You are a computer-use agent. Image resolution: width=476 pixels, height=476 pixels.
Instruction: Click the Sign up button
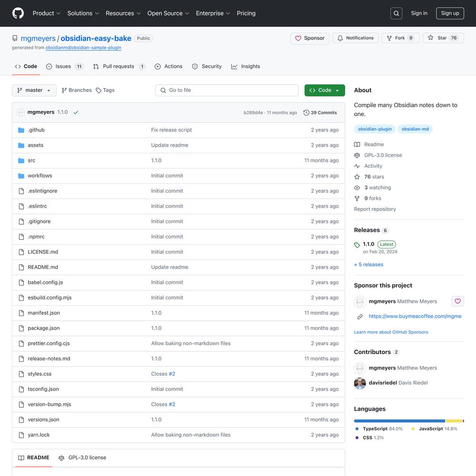pyautogui.click(x=450, y=13)
